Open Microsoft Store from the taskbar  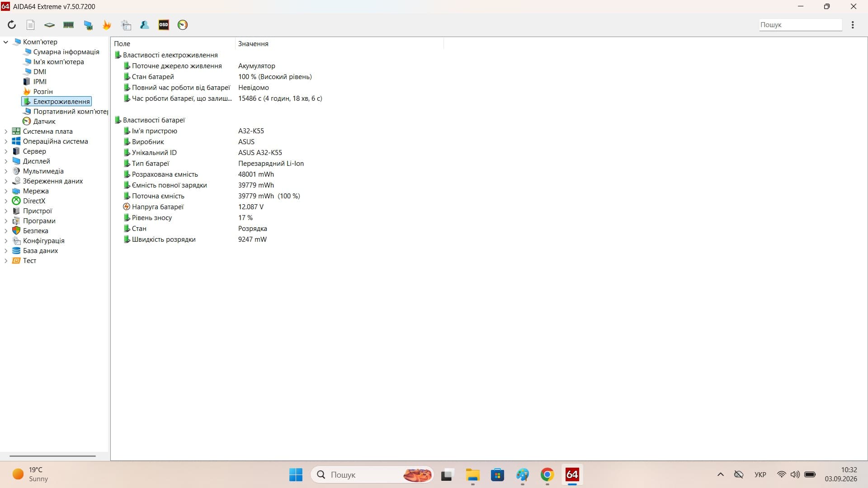tap(498, 475)
